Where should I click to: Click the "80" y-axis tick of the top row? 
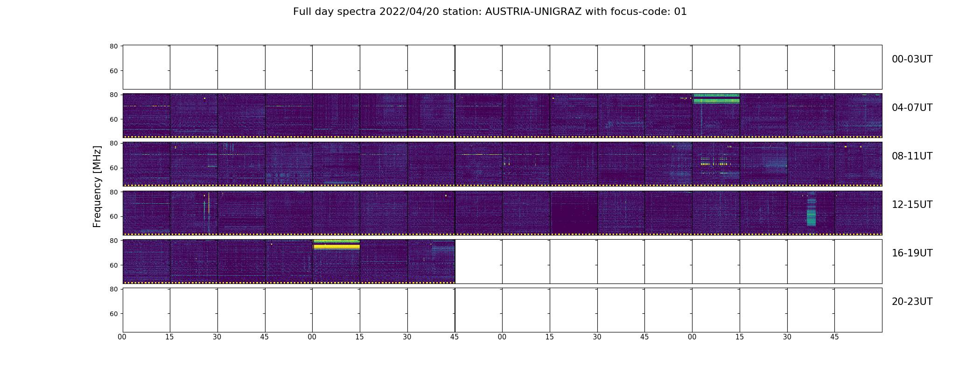pyautogui.click(x=113, y=47)
